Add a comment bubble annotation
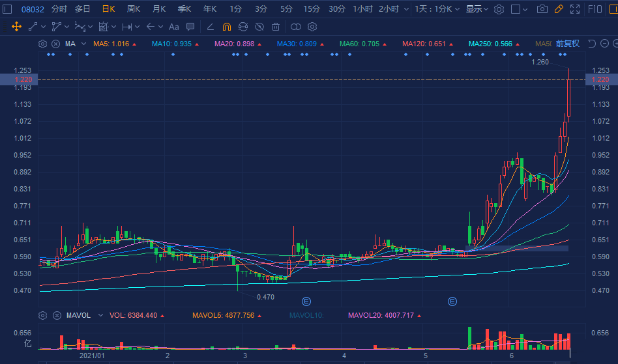Screen dimensions: 618x364 (190, 27)
